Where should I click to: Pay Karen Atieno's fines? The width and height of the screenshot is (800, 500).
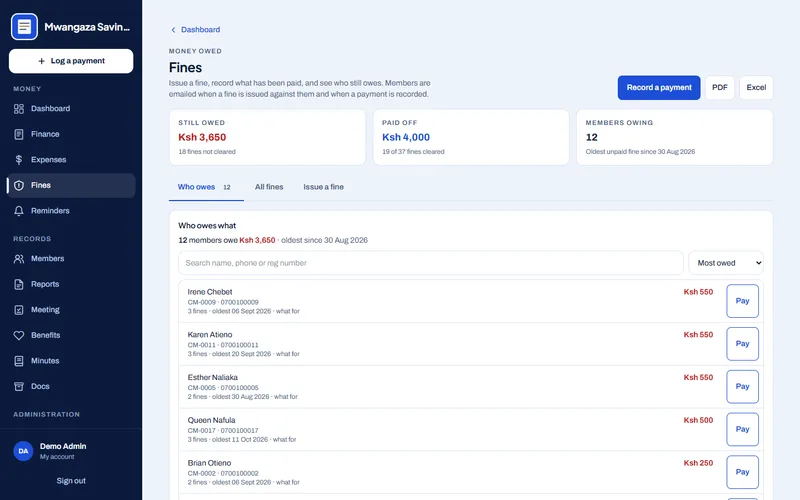pos(742,344)
